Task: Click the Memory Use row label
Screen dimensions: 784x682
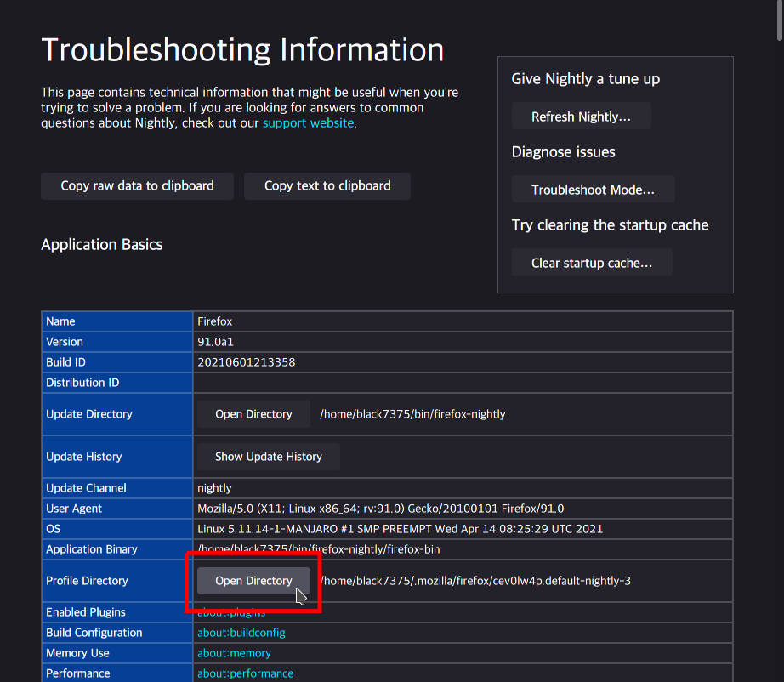Action: 77,653
